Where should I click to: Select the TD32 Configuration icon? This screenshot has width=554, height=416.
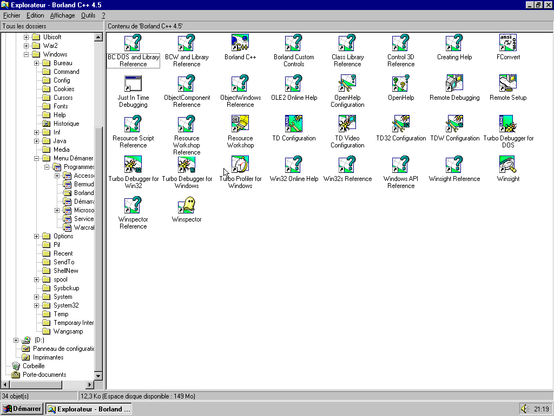pyautogui.click(x=401, y=124)
